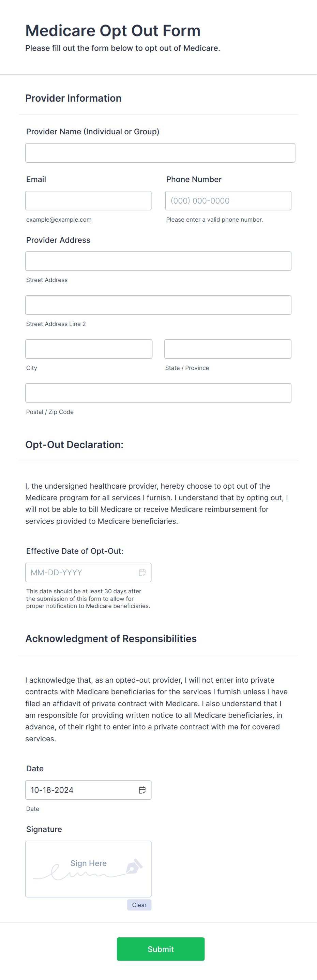Click the Street Address Line 2 field
317x980 pixels.
[x=158, y=305]
